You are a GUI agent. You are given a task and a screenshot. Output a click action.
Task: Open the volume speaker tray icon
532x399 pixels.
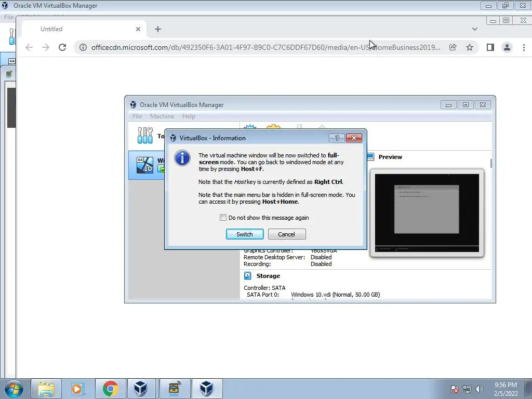point(480,389)
